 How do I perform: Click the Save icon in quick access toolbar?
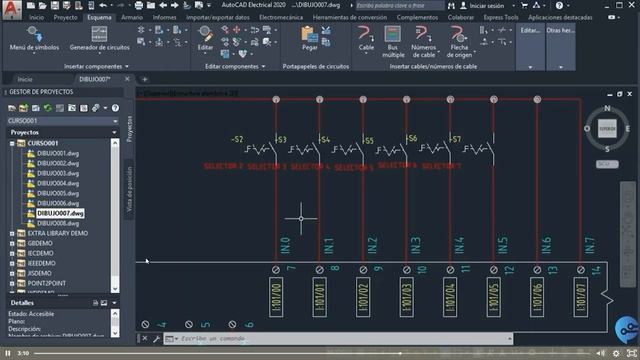pos(54,6)
